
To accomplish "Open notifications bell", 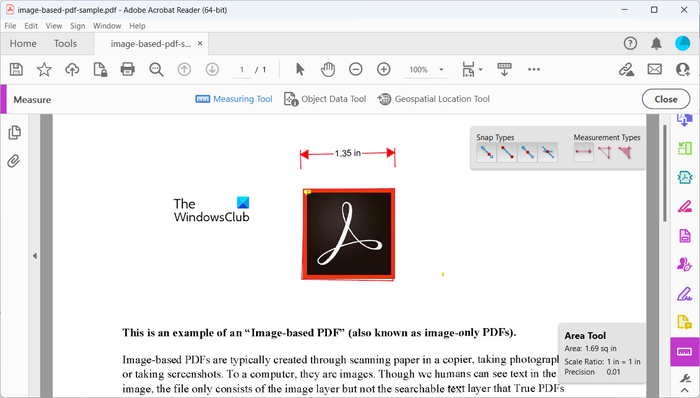I will [x=656, y=43].
